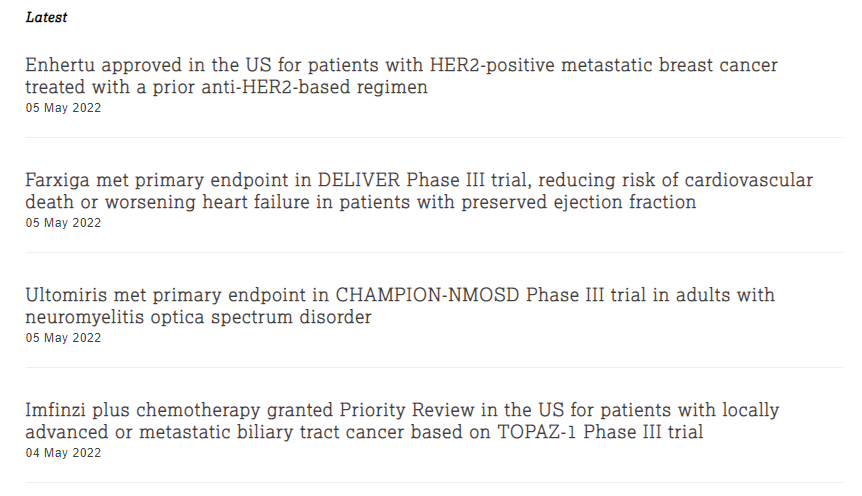862x496 pixels.
Task: Click the line "neuromyelitis optica spectrum disorder"
Action: tap(198, 317)
